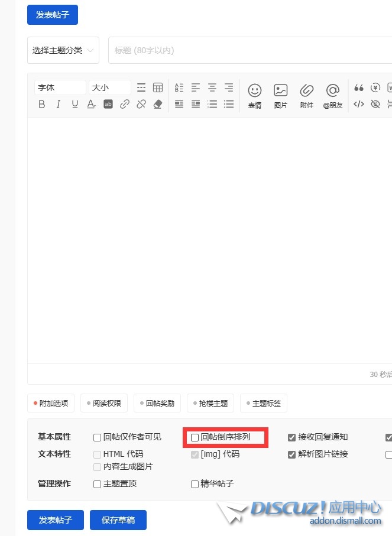Align text to the right

coord(229,87)
